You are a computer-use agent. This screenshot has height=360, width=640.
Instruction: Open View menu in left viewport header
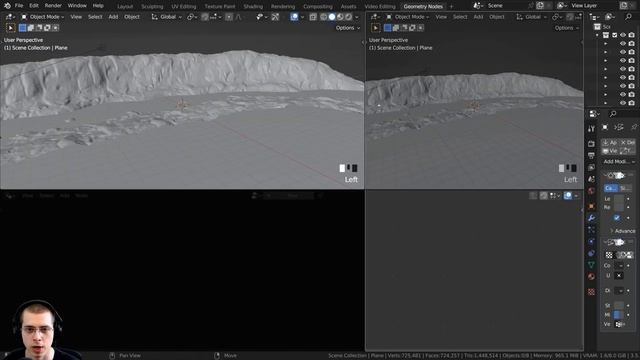76,17
